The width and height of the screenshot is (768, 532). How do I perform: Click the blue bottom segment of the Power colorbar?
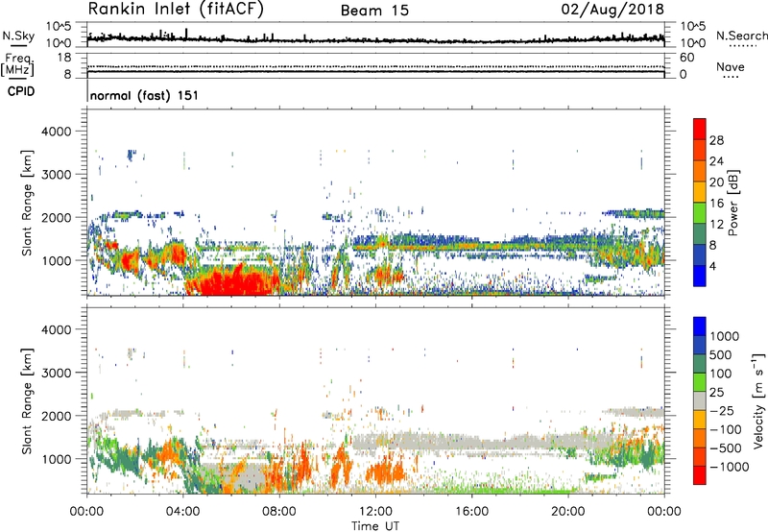tap(700, 276)
